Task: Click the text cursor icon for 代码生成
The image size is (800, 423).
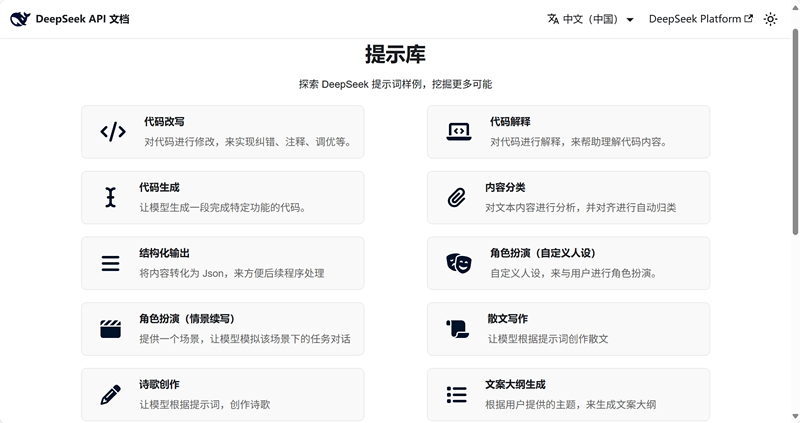Action: tap(111, 197)
